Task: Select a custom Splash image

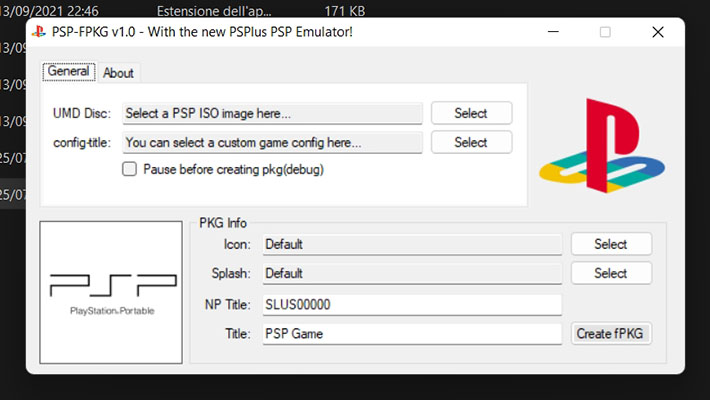Action: (x=611, y=273)
